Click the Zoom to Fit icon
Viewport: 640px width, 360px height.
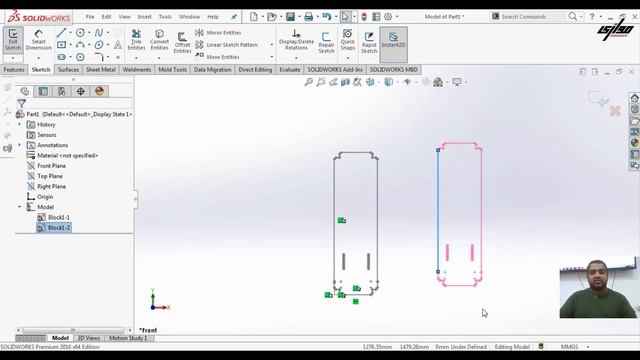(309, 82)
